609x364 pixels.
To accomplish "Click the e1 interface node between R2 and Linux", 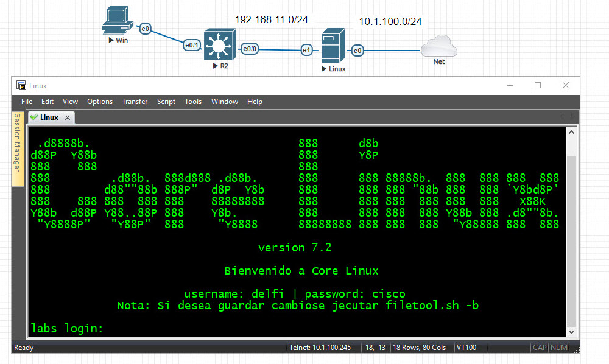I will (306, 50).
